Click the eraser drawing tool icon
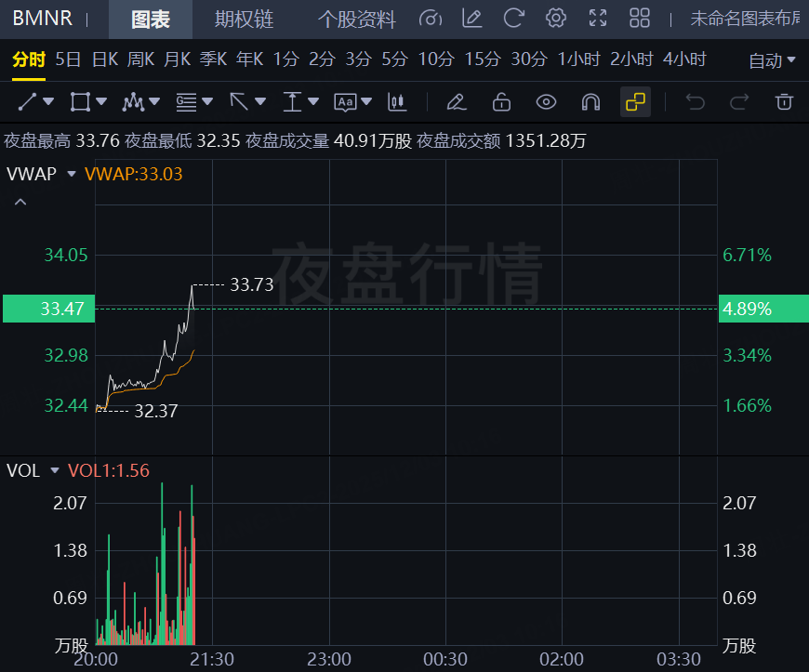 pos(457,101)
